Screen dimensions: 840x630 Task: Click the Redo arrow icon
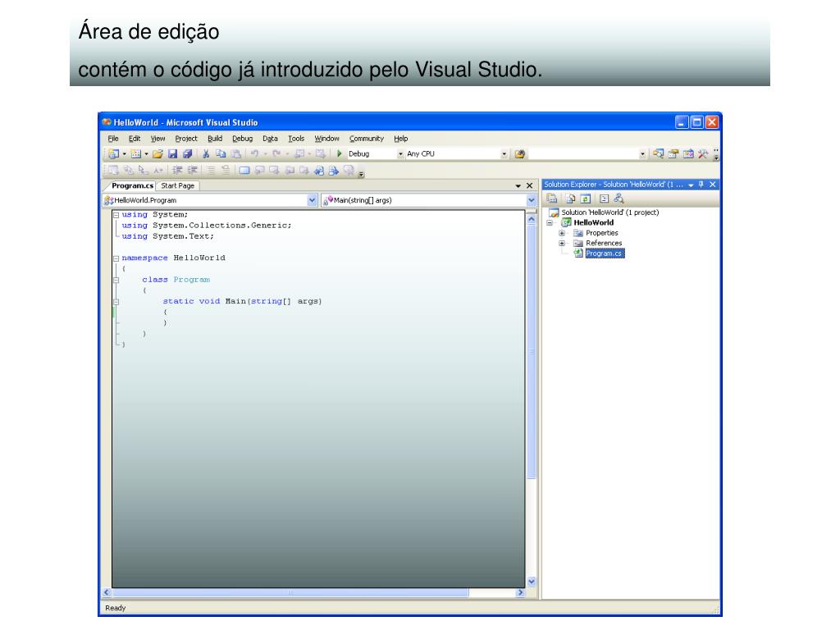coord(276,154)
